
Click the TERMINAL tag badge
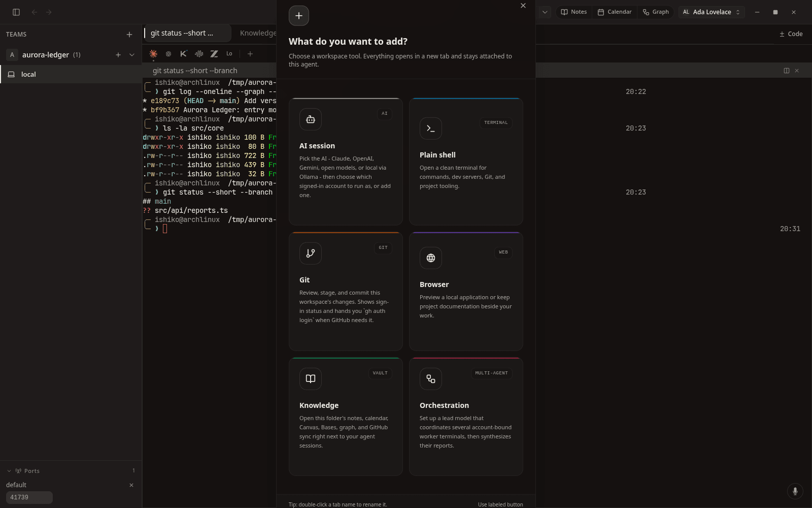496,123
